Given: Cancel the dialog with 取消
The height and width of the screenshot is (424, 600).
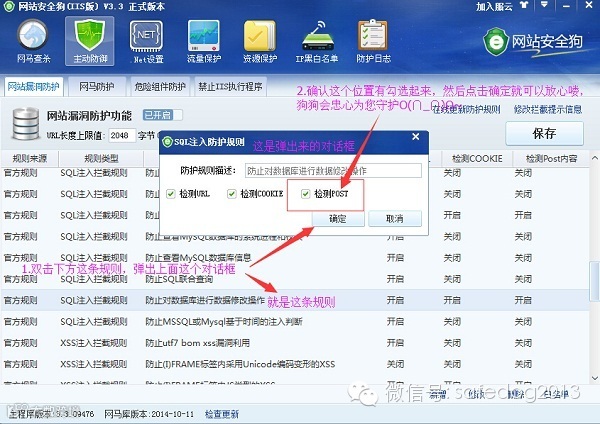Looking at the screenshot, I should click(395, 219).
